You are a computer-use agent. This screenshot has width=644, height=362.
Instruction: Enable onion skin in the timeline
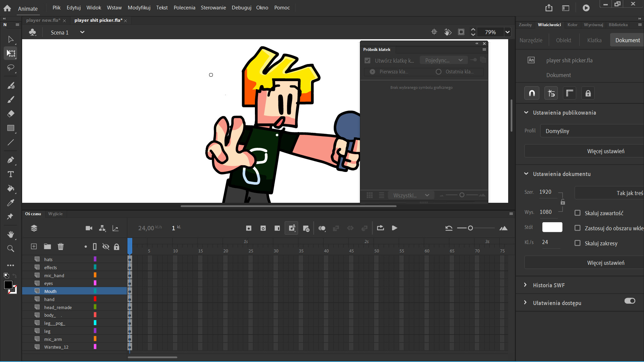[322, 228]
